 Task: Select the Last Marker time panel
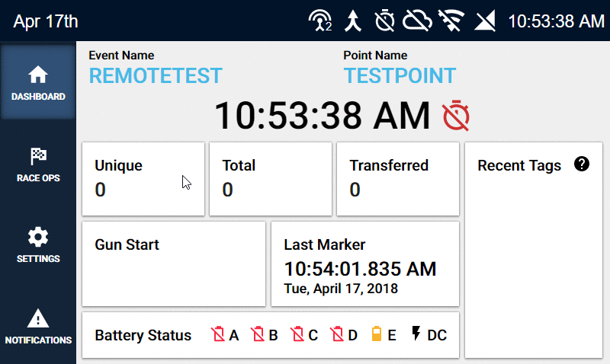pos(365,263)
